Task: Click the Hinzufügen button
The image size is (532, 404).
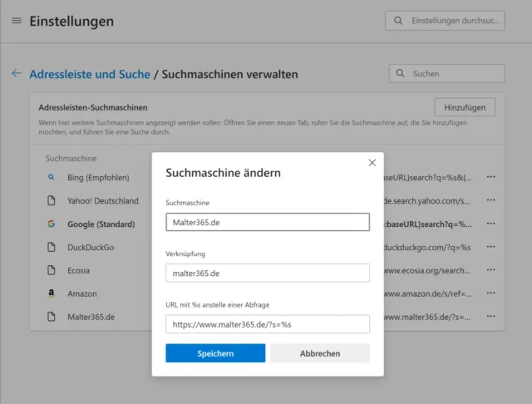Action: coord(465,107)
